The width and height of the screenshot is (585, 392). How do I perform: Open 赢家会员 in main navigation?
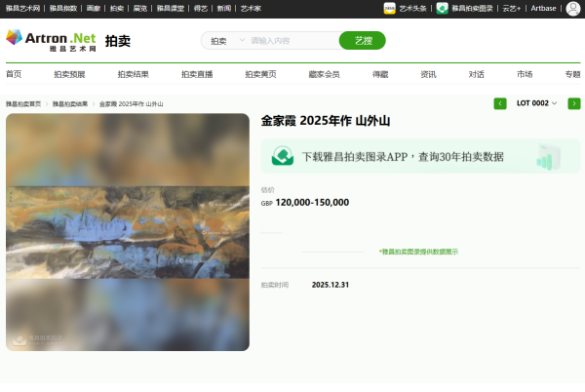pyautogui.click(x=325, y=74)
